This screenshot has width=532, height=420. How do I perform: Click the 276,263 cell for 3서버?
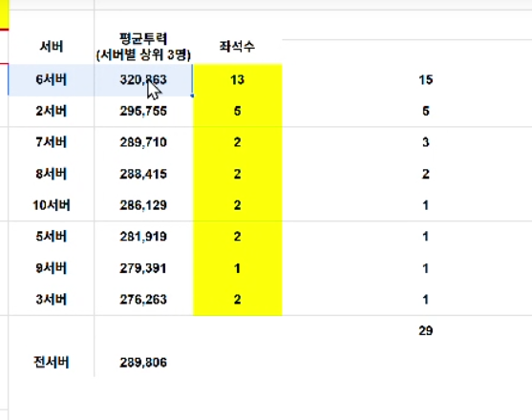143,300
